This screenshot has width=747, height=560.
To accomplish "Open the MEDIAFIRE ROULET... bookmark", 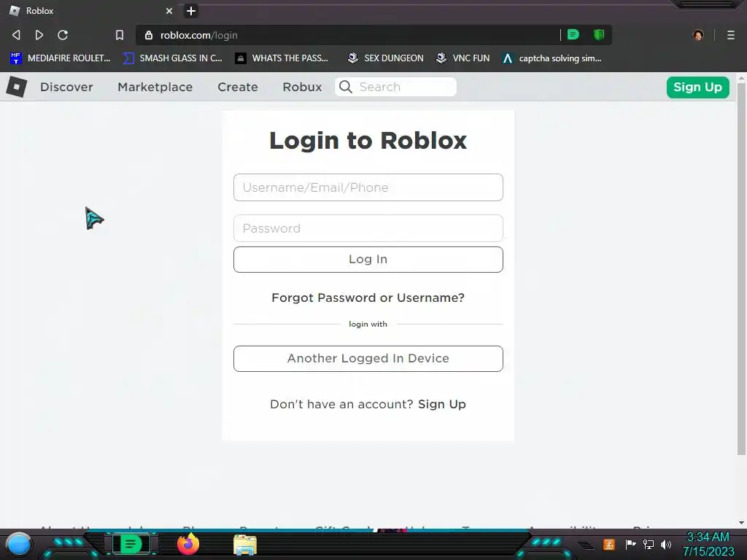I will pos(60,58).
